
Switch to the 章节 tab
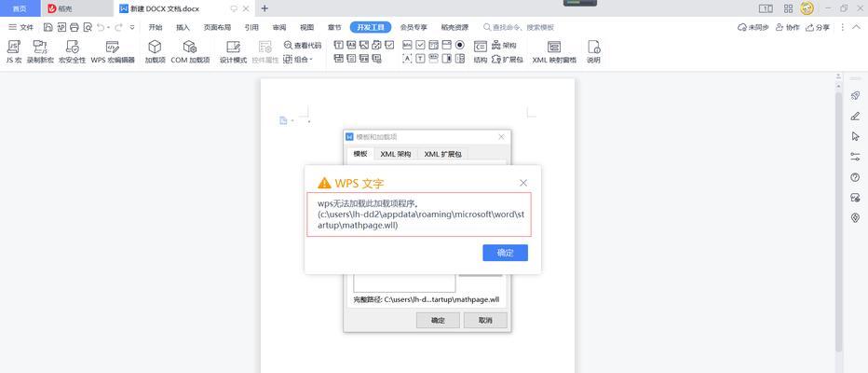point(334,27)
